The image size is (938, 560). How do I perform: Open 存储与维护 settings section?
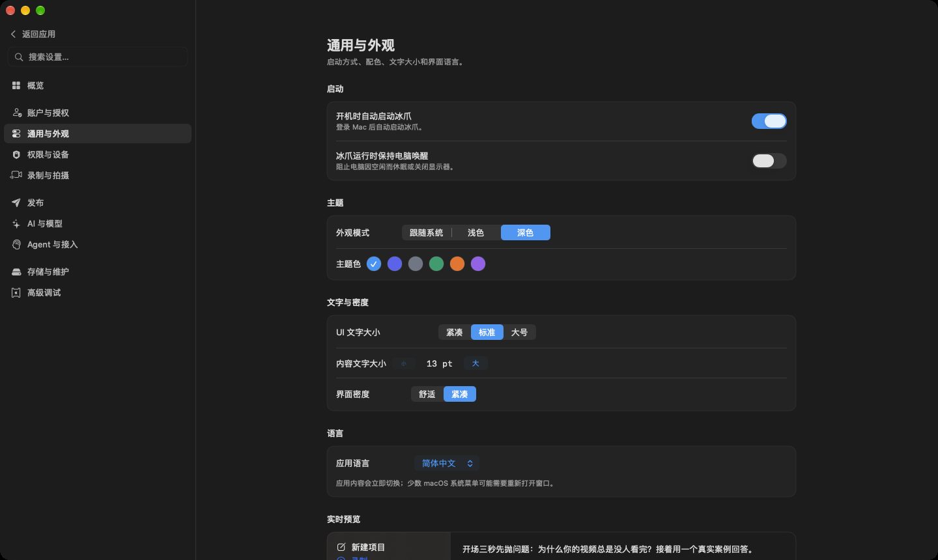click(98, 272)
